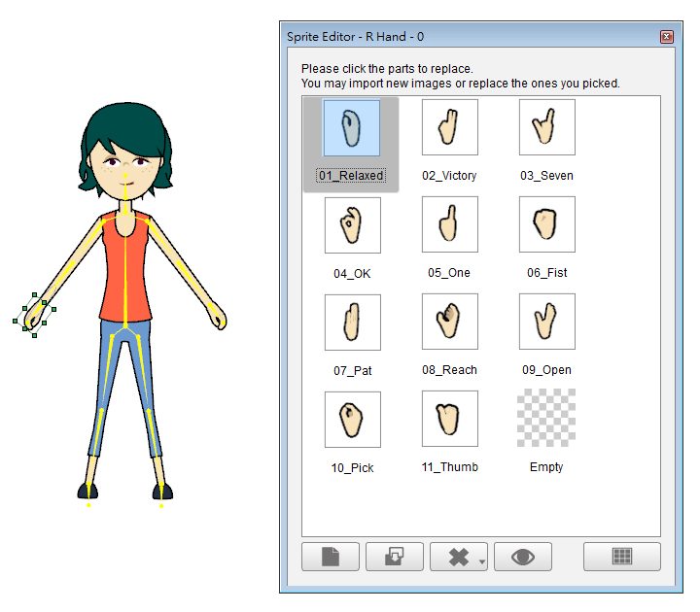
Task: Select the 10_Pick hand sprite
Action: click(352, 420)
